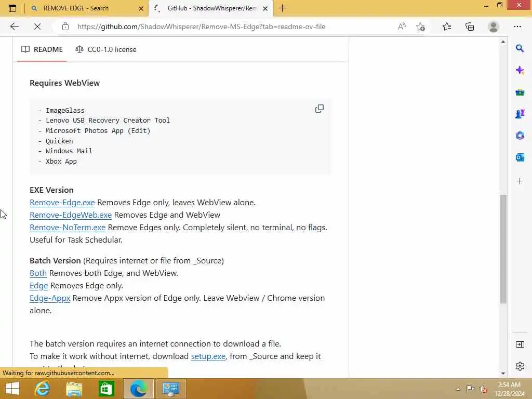Open the setup.exe link

click(x=208, y=356)
